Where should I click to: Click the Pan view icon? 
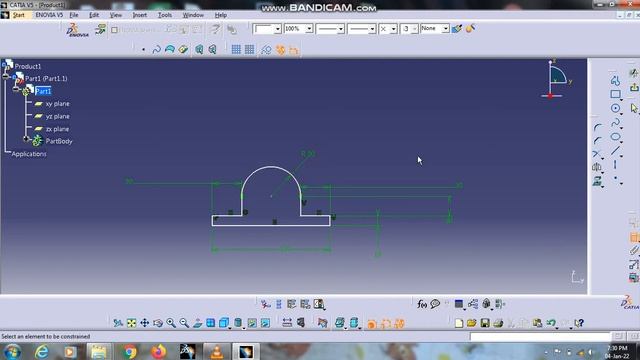click(x=144, y=323)
